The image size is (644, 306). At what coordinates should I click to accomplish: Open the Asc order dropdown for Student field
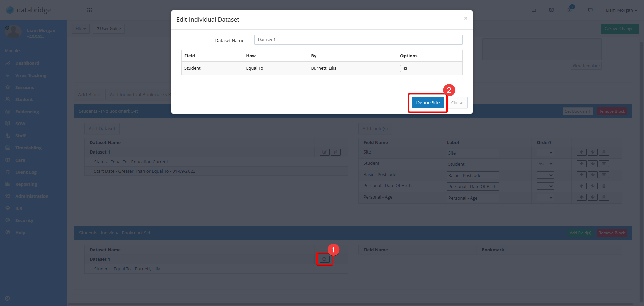(x=545, y=164)
